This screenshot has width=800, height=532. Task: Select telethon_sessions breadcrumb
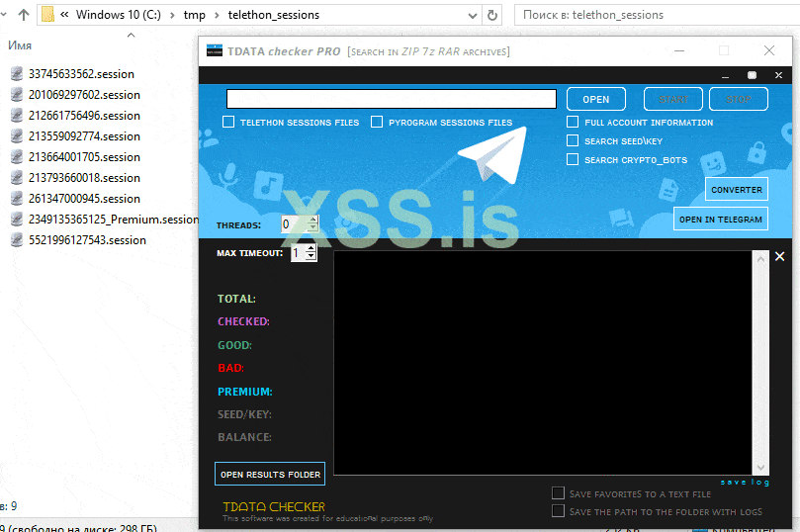[x=274, y=15]
